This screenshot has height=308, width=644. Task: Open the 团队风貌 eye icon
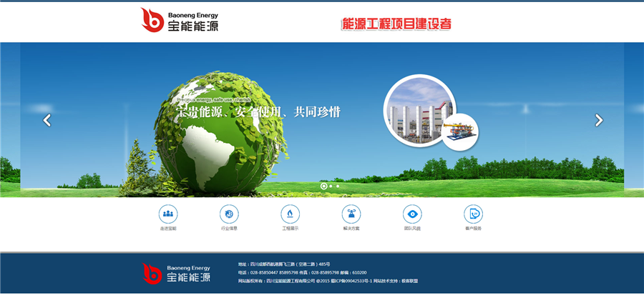pos(412,214)
